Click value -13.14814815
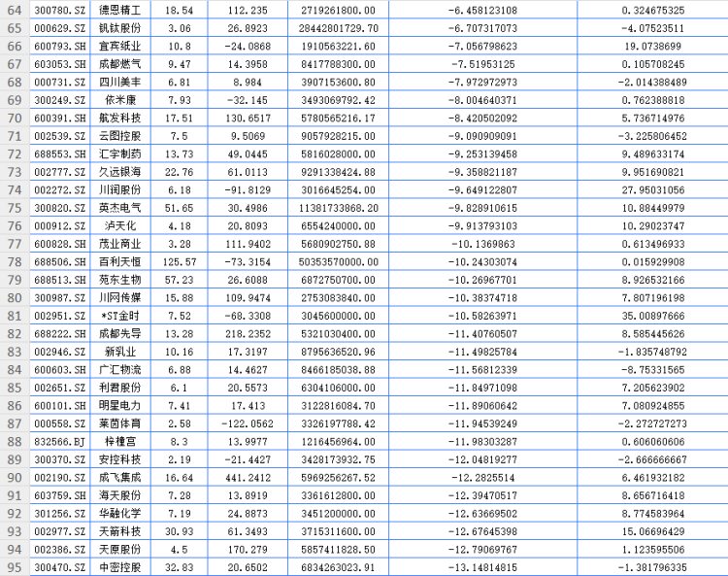The image size is (728, 576). pyautogui.click(x=482, y=567)
